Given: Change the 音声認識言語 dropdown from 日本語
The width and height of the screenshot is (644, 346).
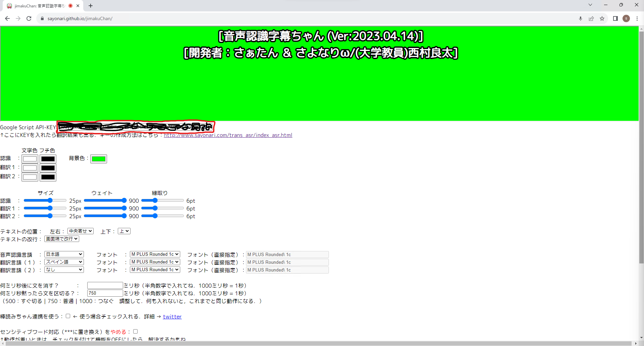Looking at the screenshot, I should [x=64, y=254].
